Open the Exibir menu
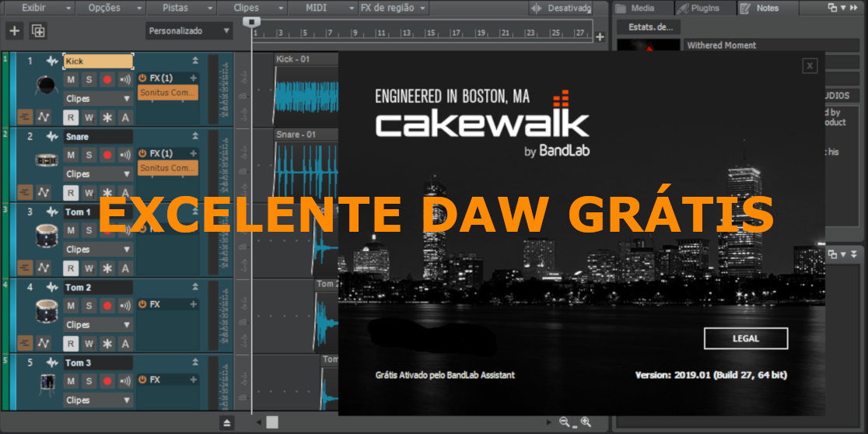The image size is (868, 434). (x=38, y=8)
